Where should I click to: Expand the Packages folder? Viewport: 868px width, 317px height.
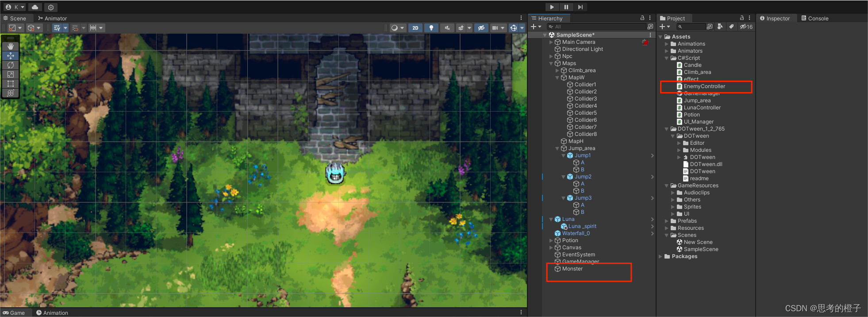click(x=661, y=256)
